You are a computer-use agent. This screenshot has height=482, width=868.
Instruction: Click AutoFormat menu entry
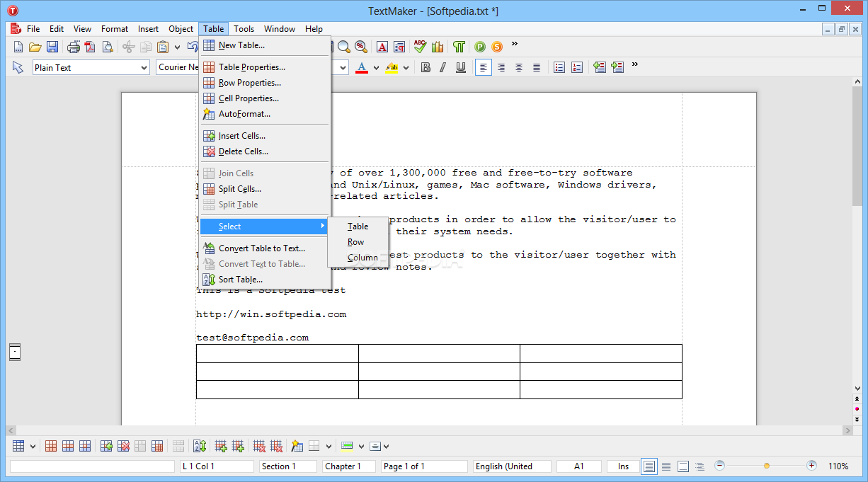265,114
